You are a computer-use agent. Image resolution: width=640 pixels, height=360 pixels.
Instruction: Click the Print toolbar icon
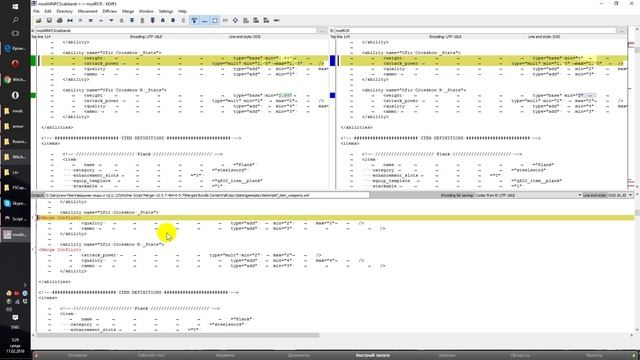click(60, 20)
